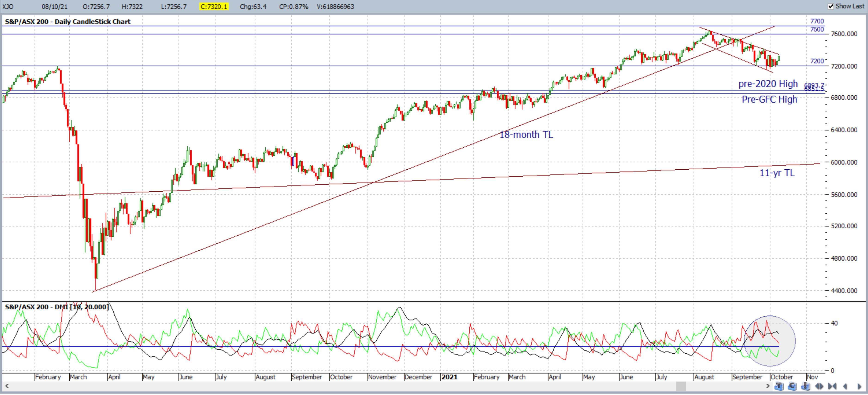Click the March 2021 label on time axis
Viewport: 868px width, 395px height.
(x=517, y=377)
